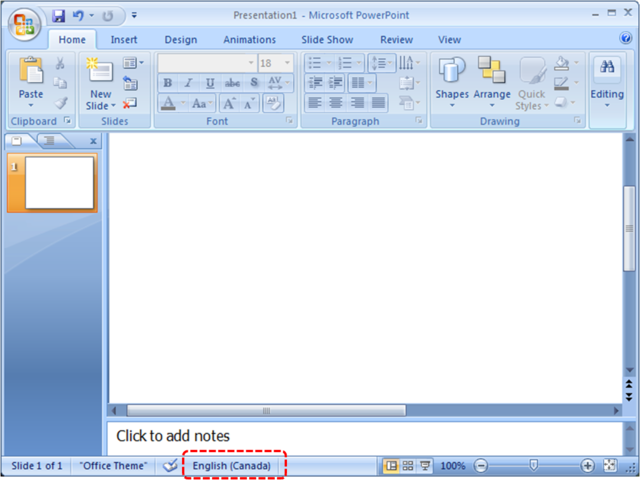640x480 pixels.
Task: Toggle Italic formatting
Action: tap(188, 83)
